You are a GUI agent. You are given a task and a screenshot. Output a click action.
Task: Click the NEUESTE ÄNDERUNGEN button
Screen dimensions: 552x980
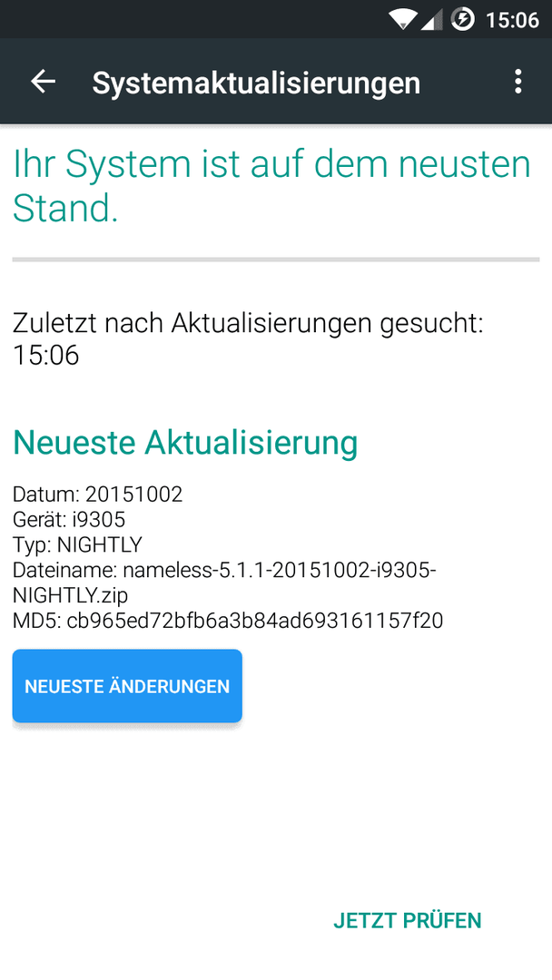point(127,686)
